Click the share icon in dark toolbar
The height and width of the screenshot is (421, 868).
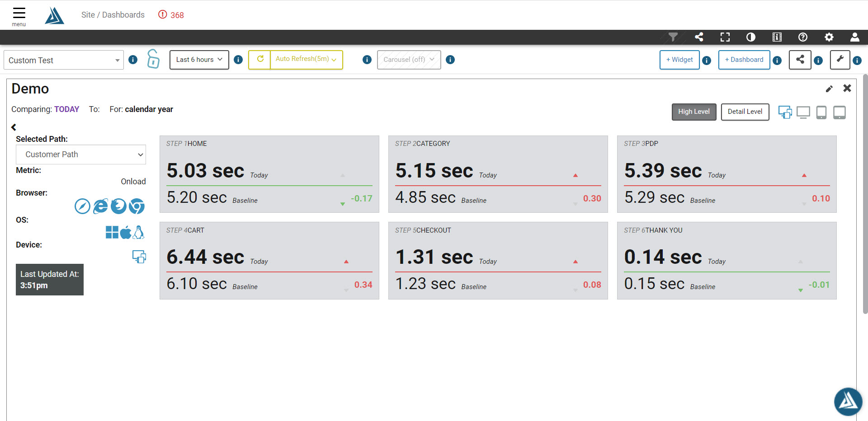point(699,37)
